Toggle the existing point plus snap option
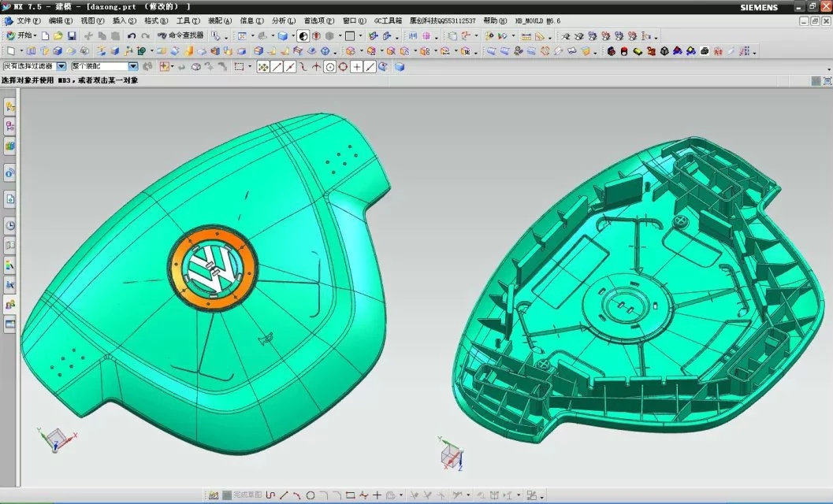The height and width of the screenshot is (504, 833). [357, 67]
